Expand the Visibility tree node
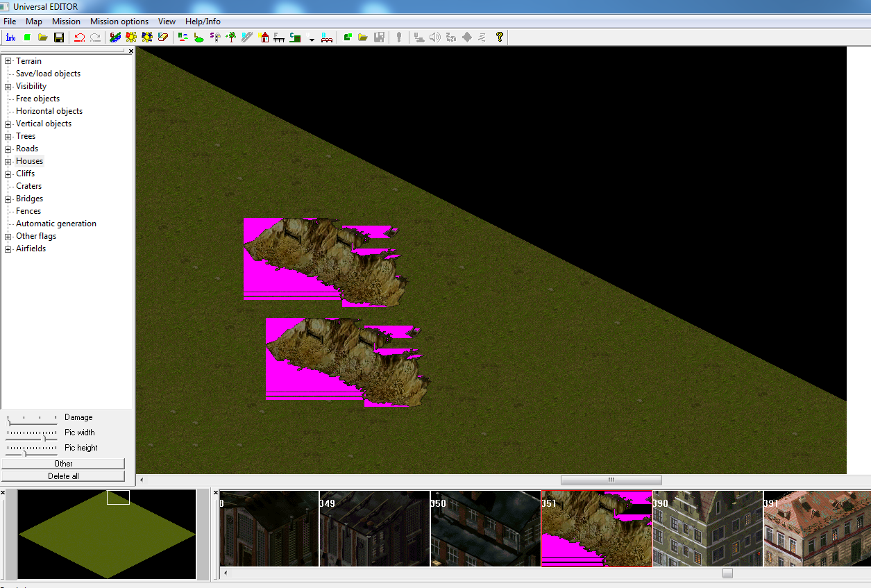871x588 pixels. [8, 86]
